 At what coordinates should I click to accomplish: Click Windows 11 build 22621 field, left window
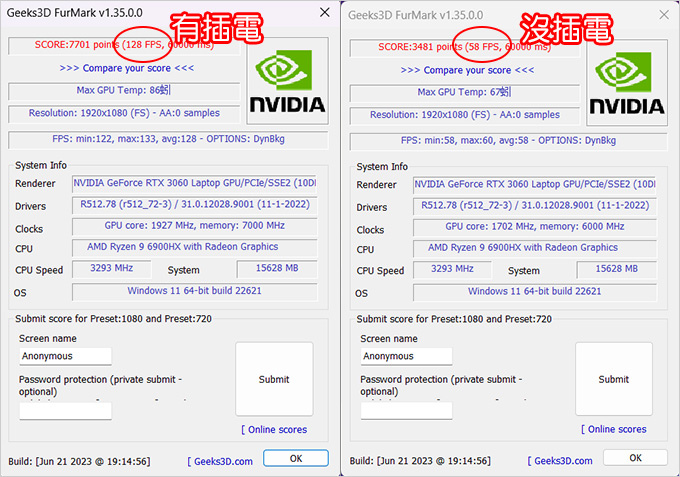coord(195,291)
